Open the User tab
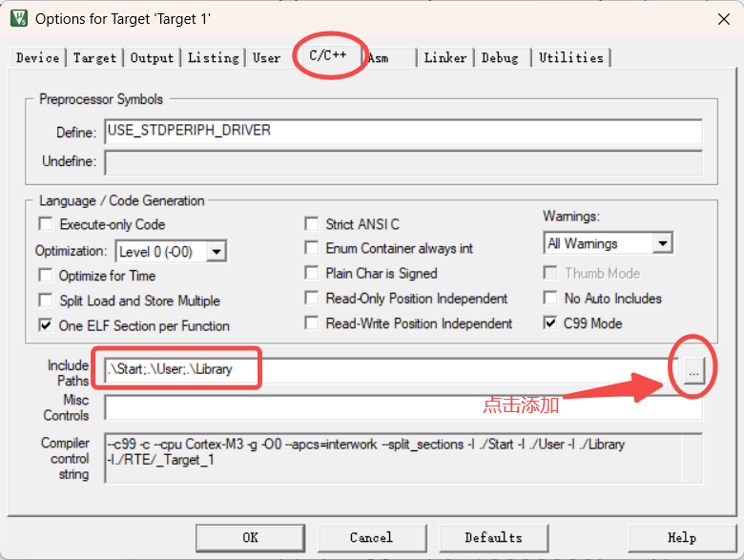Image resolution: width=744 pixels, height=560 pixels. [266, 58]
